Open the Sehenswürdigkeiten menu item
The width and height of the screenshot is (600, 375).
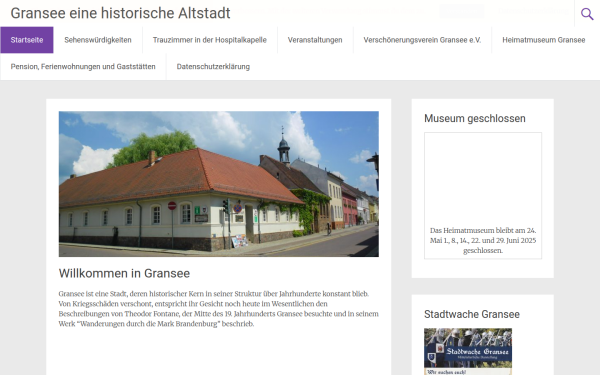click(98, 40)
